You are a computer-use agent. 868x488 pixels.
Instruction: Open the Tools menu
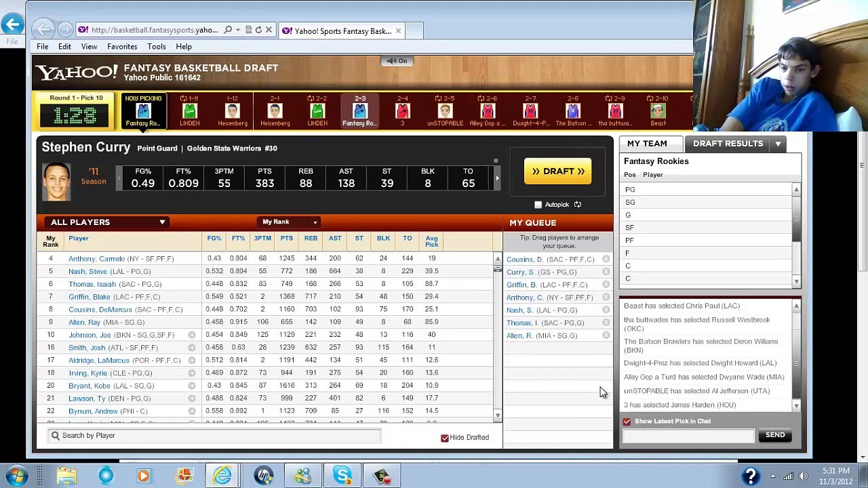click(x=157, y=47)
